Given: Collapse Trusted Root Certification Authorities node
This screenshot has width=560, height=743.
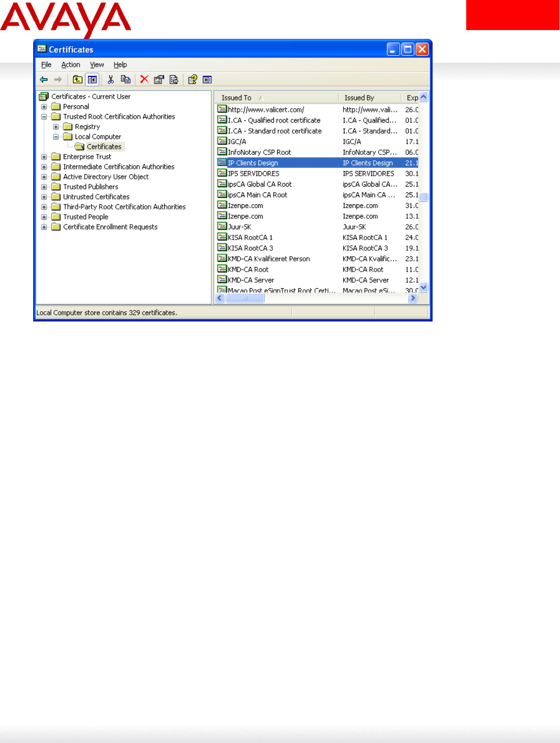Looking at the screenshot, I should [44, 117].
